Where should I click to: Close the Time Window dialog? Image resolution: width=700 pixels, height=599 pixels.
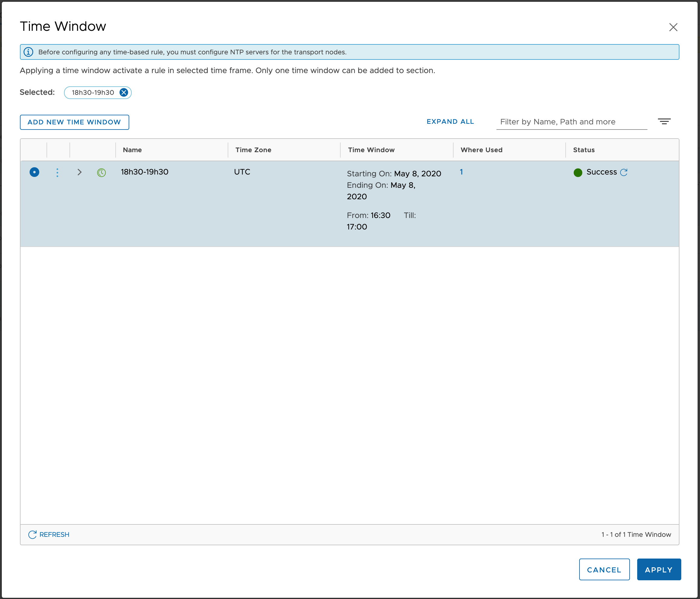pyautogui.click(x=673, y=27)
